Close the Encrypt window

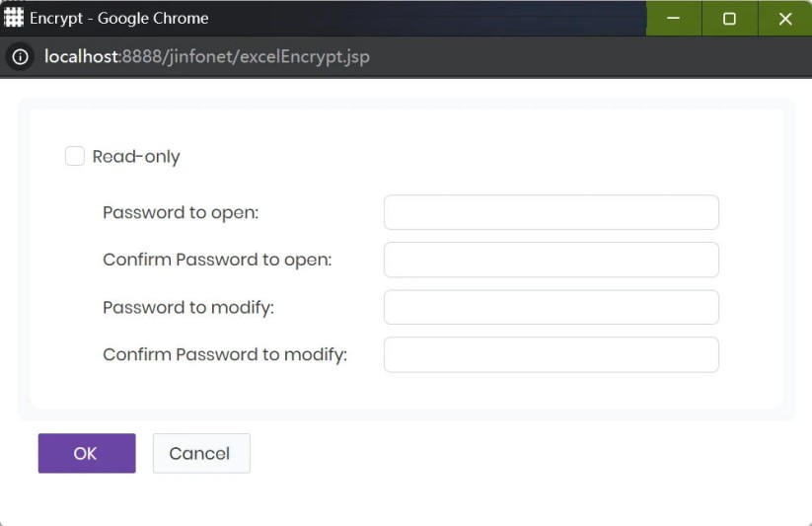pyautogui.click(x=785, y=18)
